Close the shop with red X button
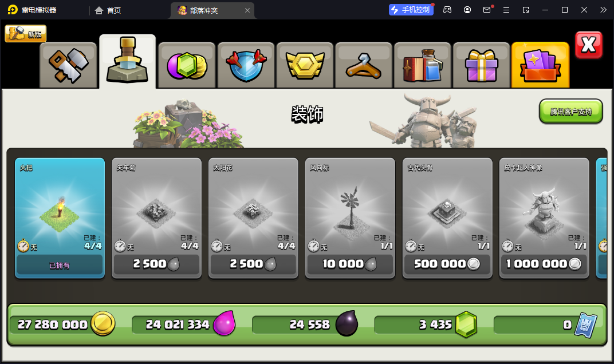The width and height of the screenshot is (614, 364). (589, 45)
